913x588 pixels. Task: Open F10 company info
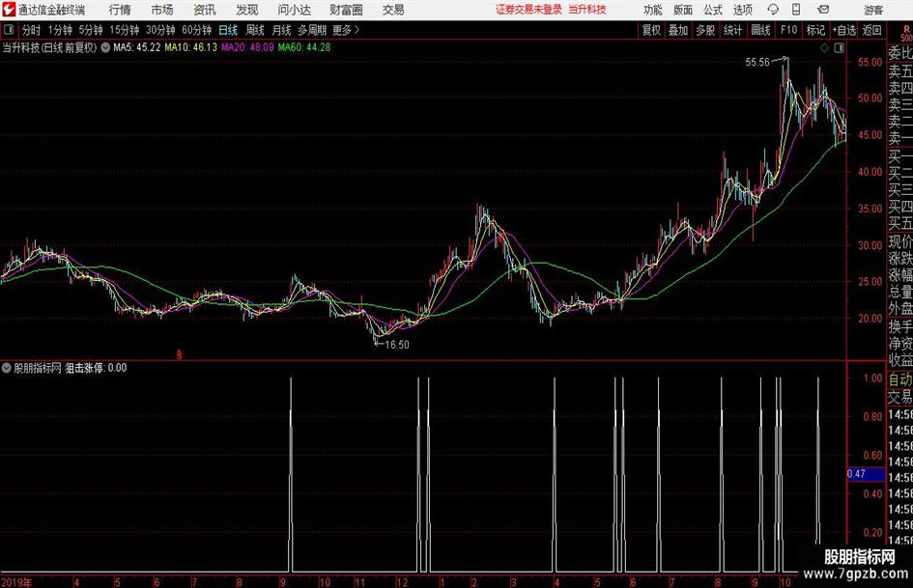pos(789,30)
